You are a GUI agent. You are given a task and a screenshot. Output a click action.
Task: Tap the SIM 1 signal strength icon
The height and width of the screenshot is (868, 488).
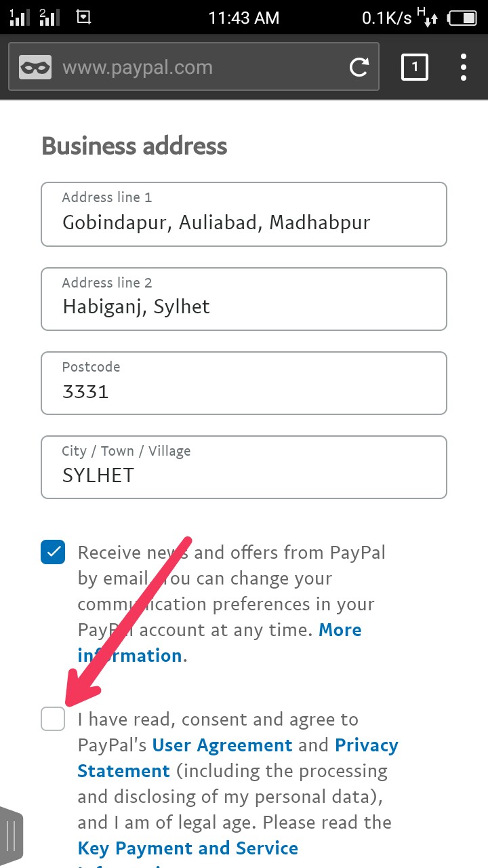click(19, 17)
